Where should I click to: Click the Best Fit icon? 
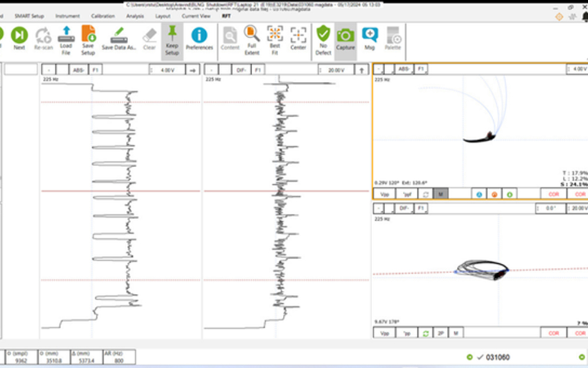point(275,35)
